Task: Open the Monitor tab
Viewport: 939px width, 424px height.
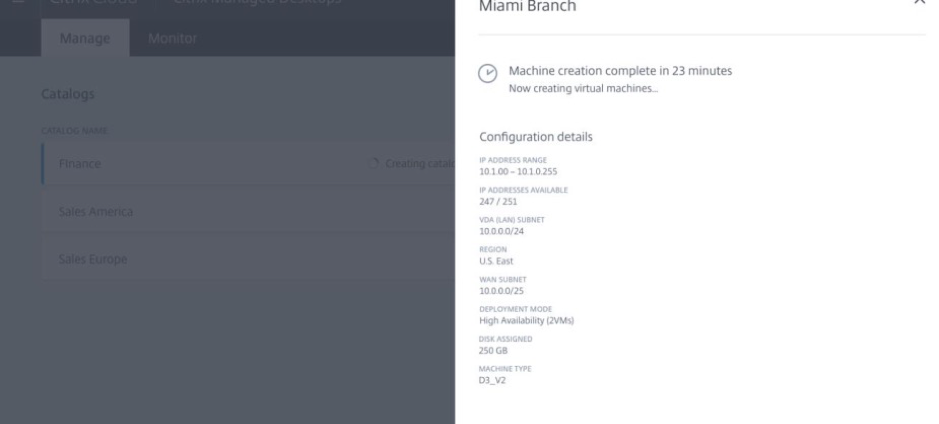Action: coord(172,38)
